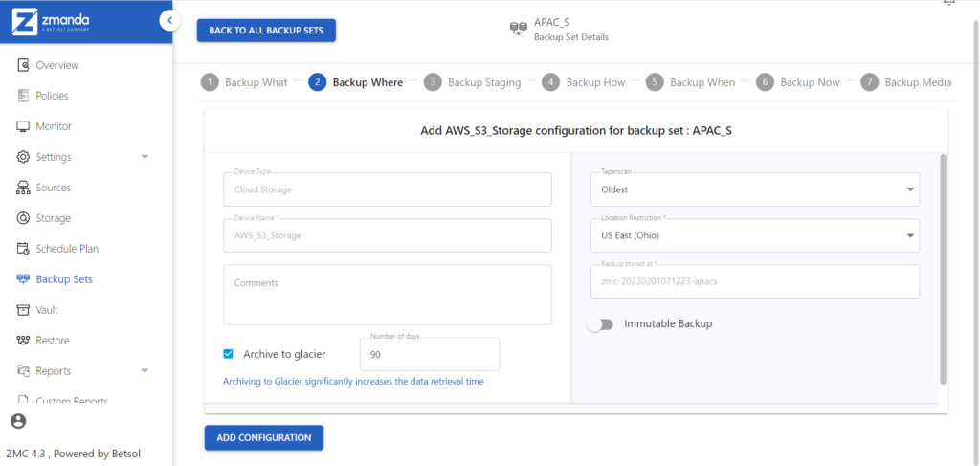Open Vault in the sidebar
The width and height of the screenshot is (980, 466).
(x=47, y=310)
